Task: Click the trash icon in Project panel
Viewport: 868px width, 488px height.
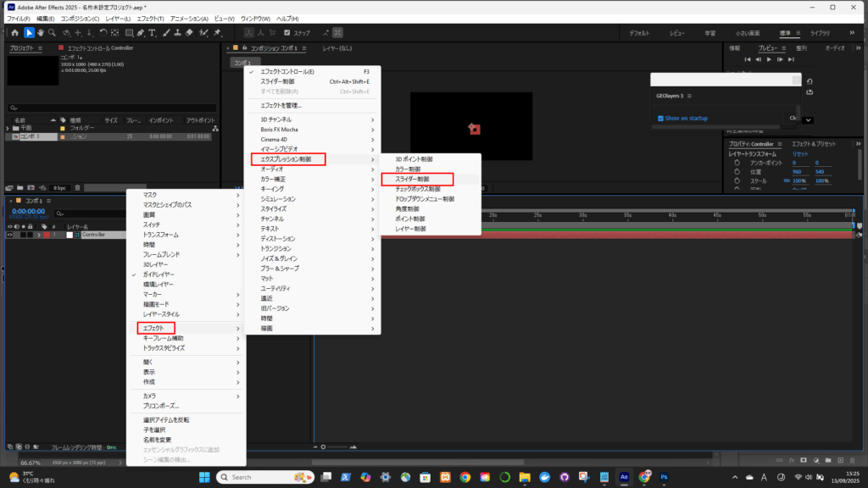Action: [78, 187]
